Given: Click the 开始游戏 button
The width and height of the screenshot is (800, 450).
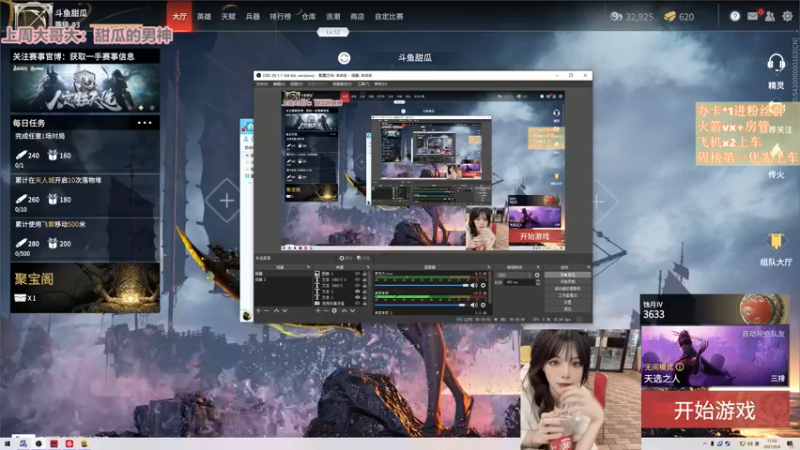Looking at the screenshot, I should (715, 411).
